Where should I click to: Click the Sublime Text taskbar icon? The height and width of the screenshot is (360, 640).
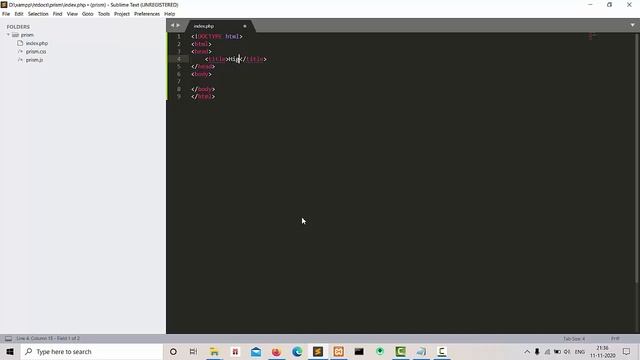click(318, 351)
